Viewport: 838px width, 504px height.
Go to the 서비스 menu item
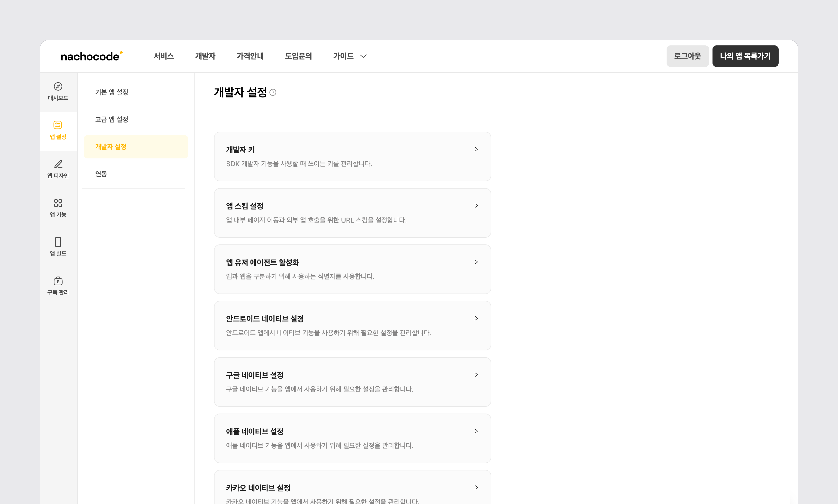(164, 56)
